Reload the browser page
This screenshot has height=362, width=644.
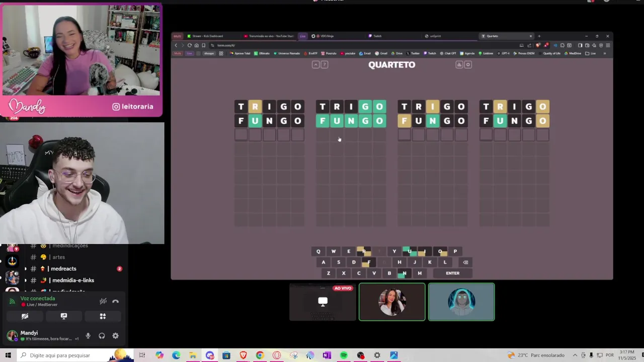(190, 45)
